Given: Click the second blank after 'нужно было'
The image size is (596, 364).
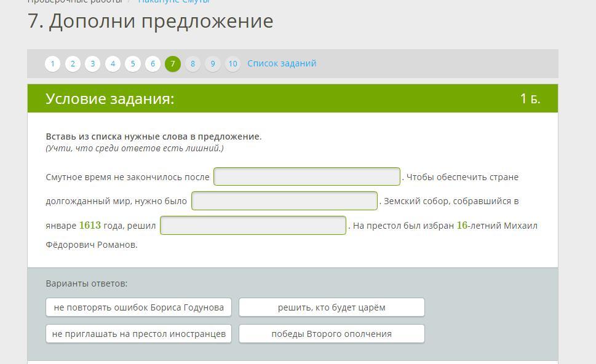Looking at the screenshot, I should 284,201.
